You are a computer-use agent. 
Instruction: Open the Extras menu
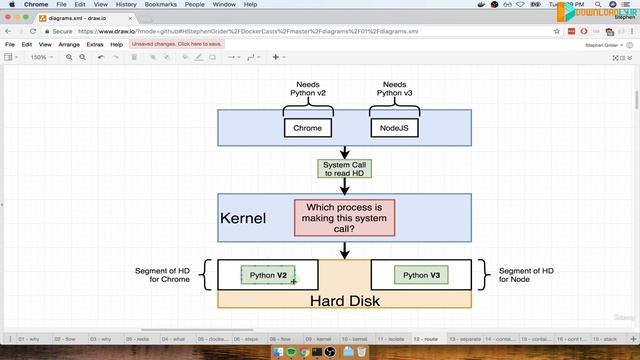[95, 44]
